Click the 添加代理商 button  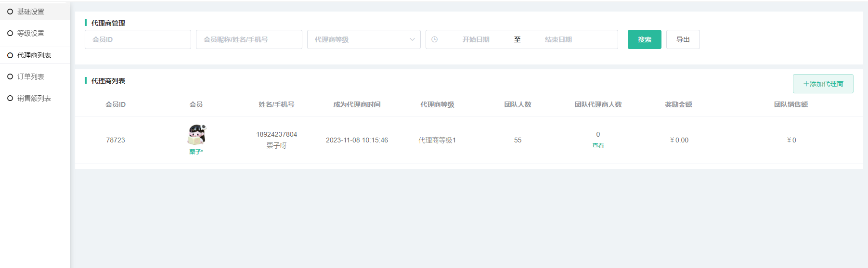tap(823, 84)
